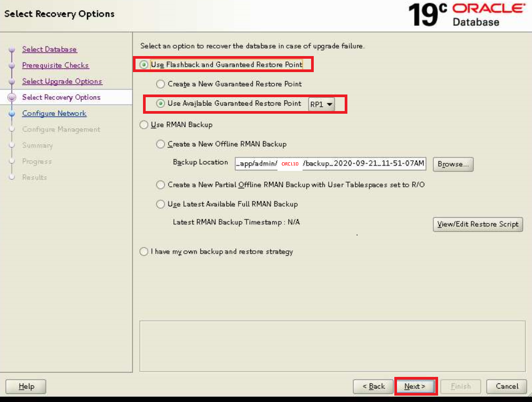
Task: Click the Back button
Action: [x=373, y=386]
